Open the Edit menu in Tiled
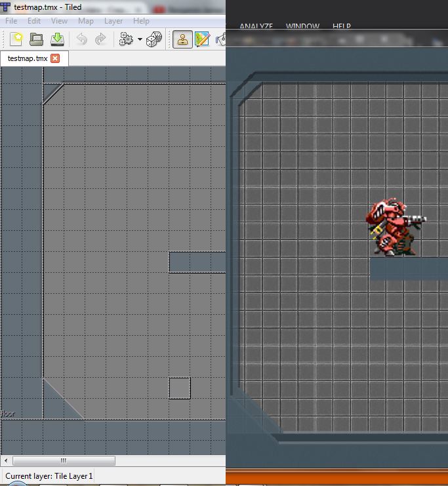448x486 pixels. pos(34,21)
